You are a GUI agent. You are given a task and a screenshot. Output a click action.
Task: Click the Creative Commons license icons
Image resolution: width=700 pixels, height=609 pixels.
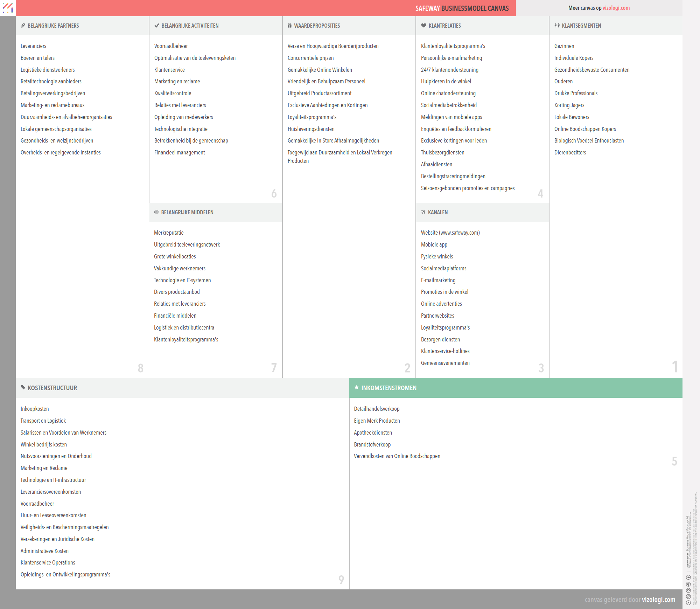[x=688, y=590]
